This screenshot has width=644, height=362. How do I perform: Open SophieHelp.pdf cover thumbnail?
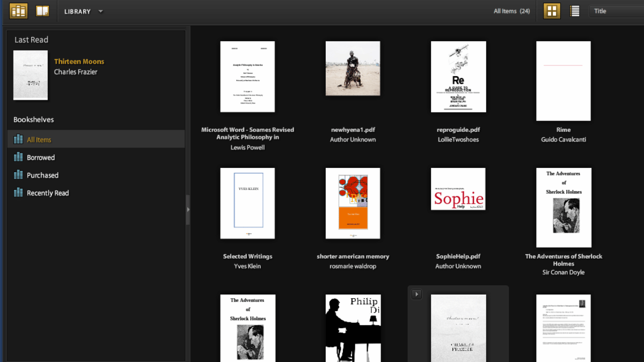(458, 189)
